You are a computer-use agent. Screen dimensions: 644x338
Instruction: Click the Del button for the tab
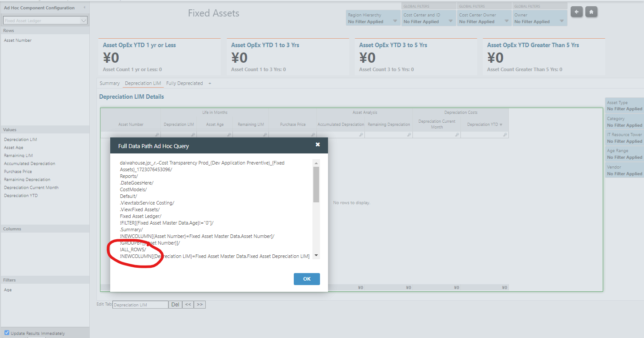[x=175, y=305]
